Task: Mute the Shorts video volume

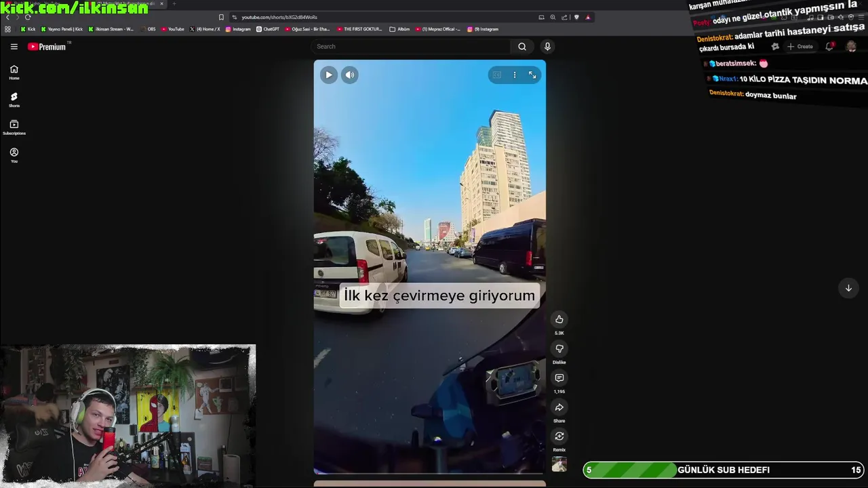Action: coord(349,75)
